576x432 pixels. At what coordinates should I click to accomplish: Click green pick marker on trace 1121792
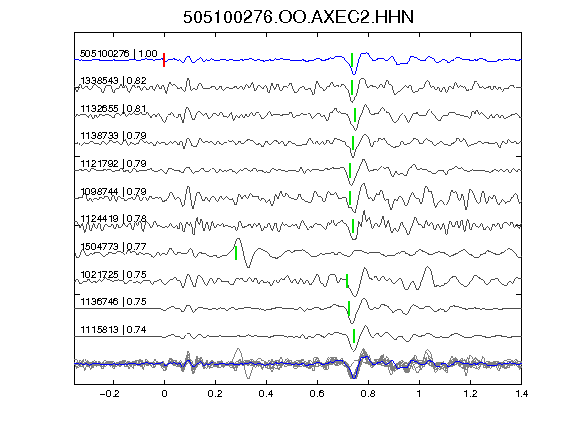point(350,170)
